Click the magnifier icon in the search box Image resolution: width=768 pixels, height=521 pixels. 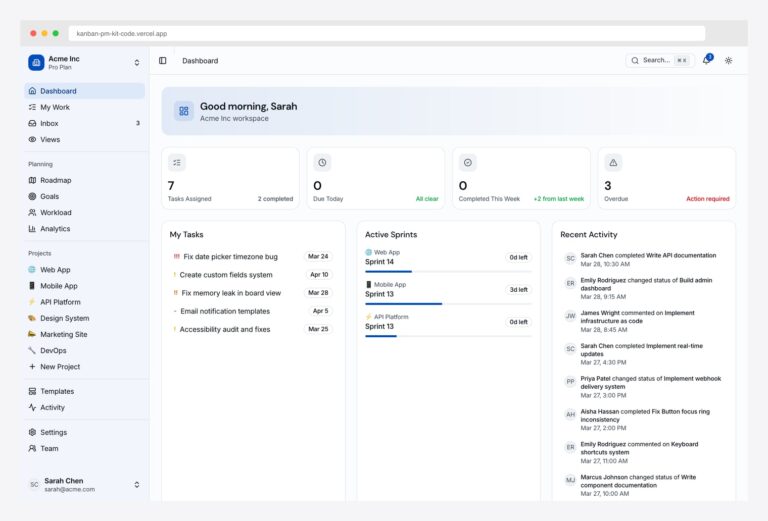pos(635,60)
